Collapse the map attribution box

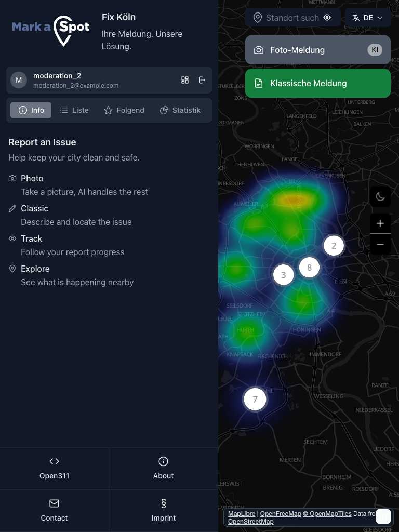click(383, 516)
